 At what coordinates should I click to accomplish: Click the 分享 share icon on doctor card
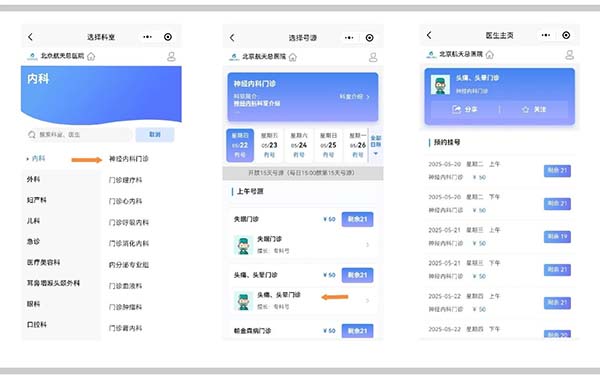click(457, 109)
